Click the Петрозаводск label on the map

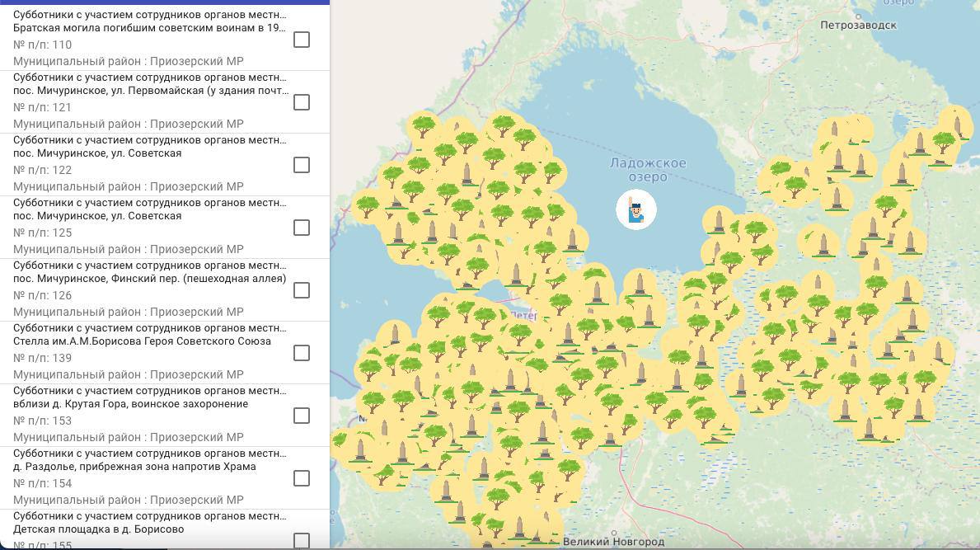click(858, 26)
